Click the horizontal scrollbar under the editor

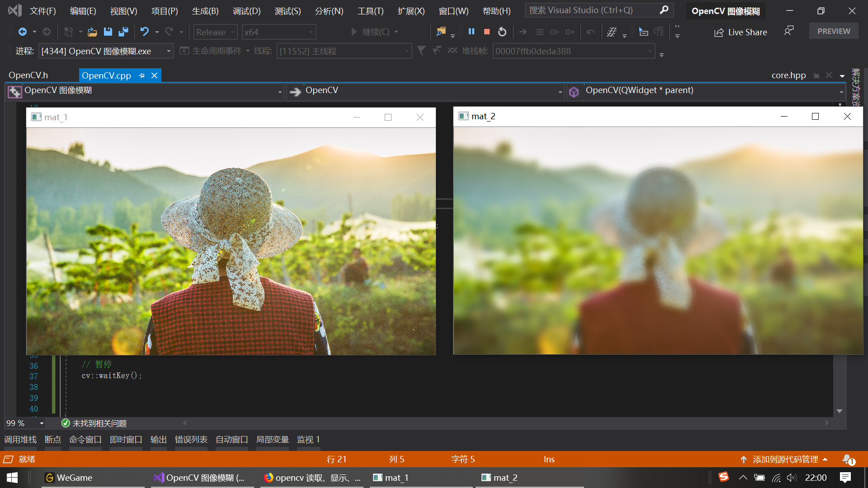click(506, 423)
